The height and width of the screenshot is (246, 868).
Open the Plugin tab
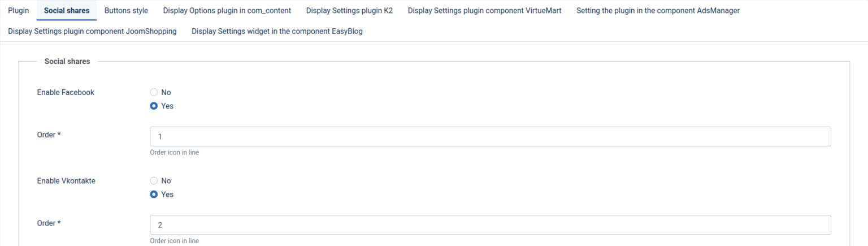(18, 11)
